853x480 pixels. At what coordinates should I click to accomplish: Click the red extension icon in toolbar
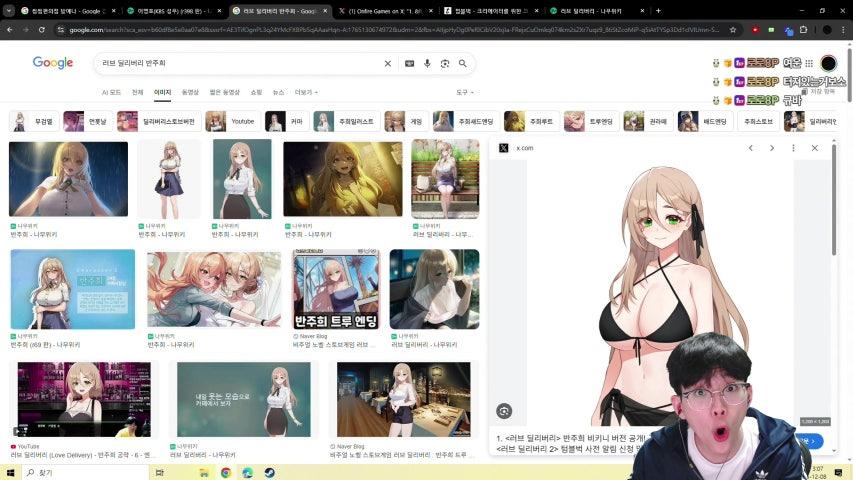tap(755, 29)
